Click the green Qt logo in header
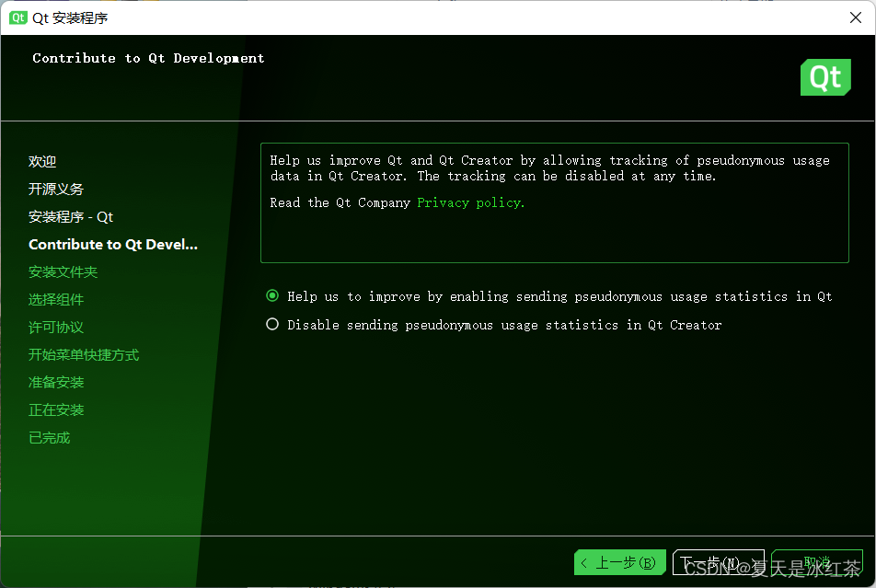The width and height of the screenshot is (876, 588). 825,77
